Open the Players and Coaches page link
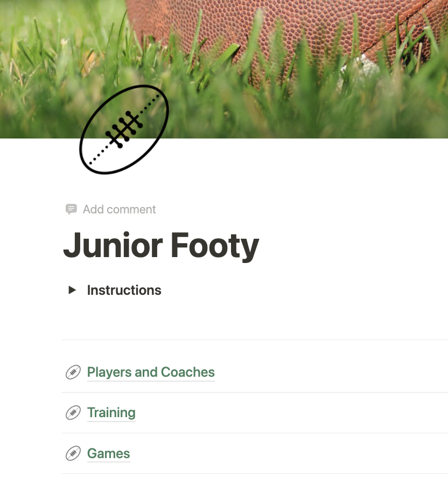Viewport: 448px width, 498px height. coord(151,372)
